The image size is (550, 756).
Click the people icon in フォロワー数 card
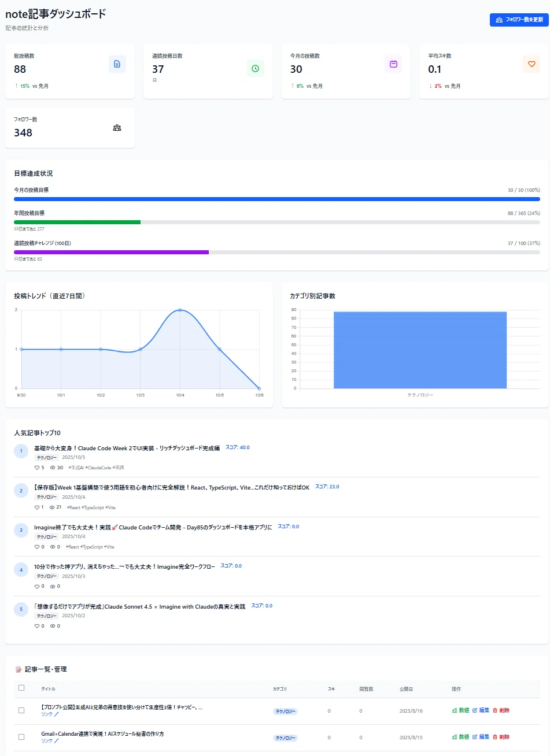click(x=117, y=128)
